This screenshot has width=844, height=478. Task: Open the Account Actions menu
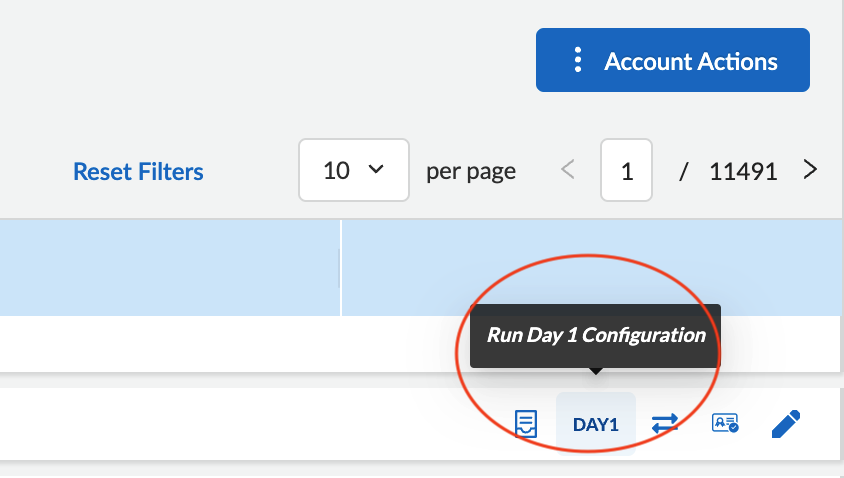672,60
